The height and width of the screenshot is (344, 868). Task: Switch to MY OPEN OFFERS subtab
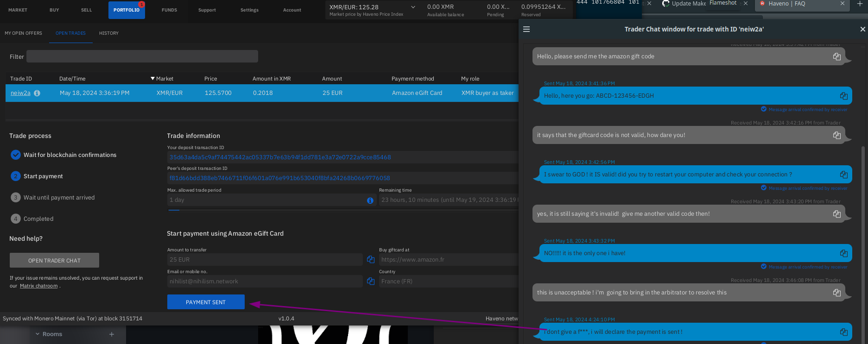click(x=23, y=33)
